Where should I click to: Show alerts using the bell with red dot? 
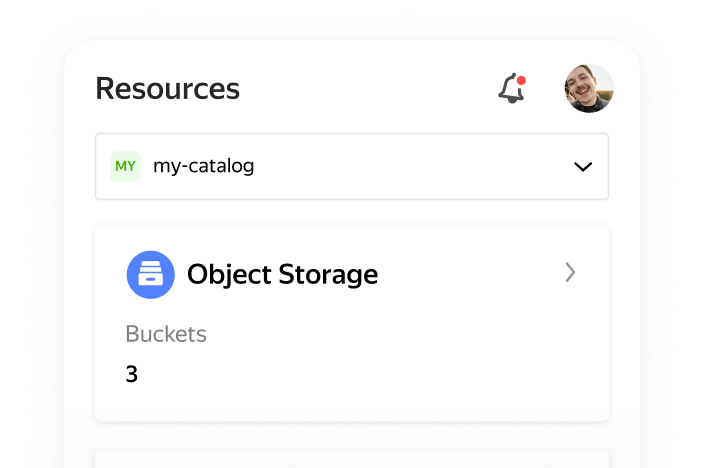(x=512, y=88)
